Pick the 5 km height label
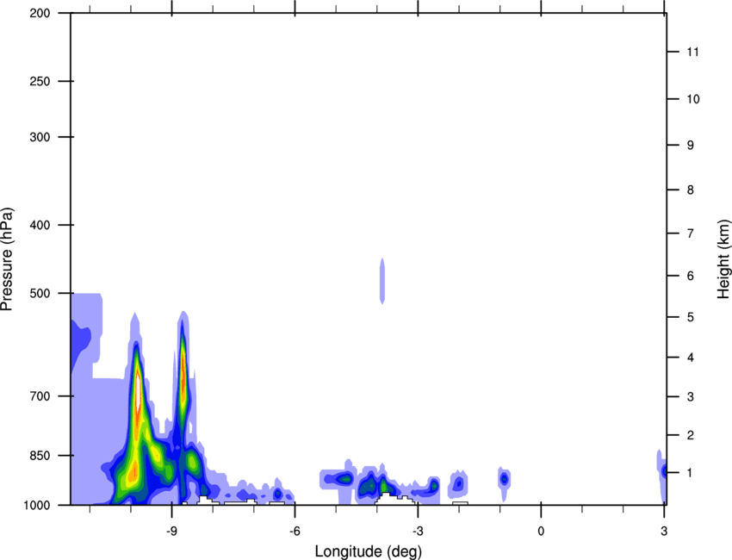This screenshot has height=560, width=732. (691, 317)
